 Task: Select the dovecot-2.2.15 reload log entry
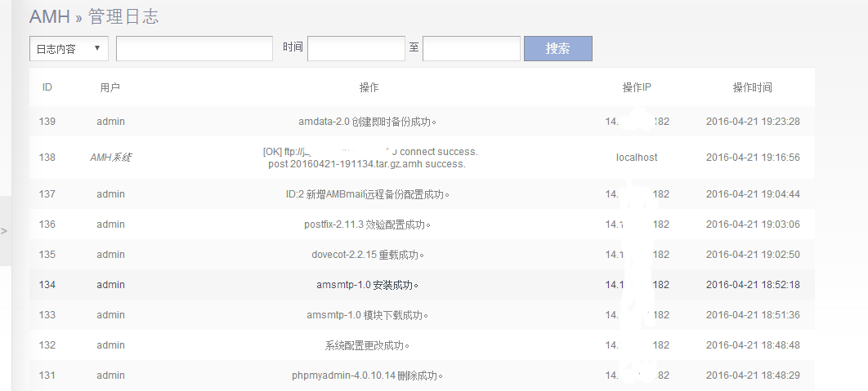click(x=368, y=255)
